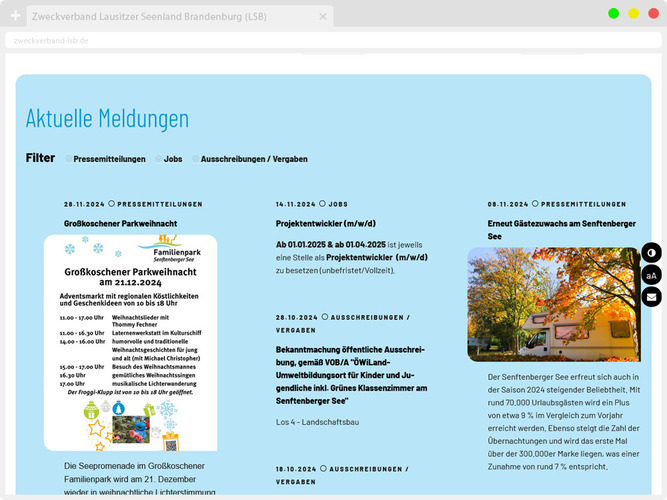Image resolution: width=667 pixels, height=500 pixels.
Task: Open the envelope contact icon
Action: pyautogui.click(x=651, y=297)
